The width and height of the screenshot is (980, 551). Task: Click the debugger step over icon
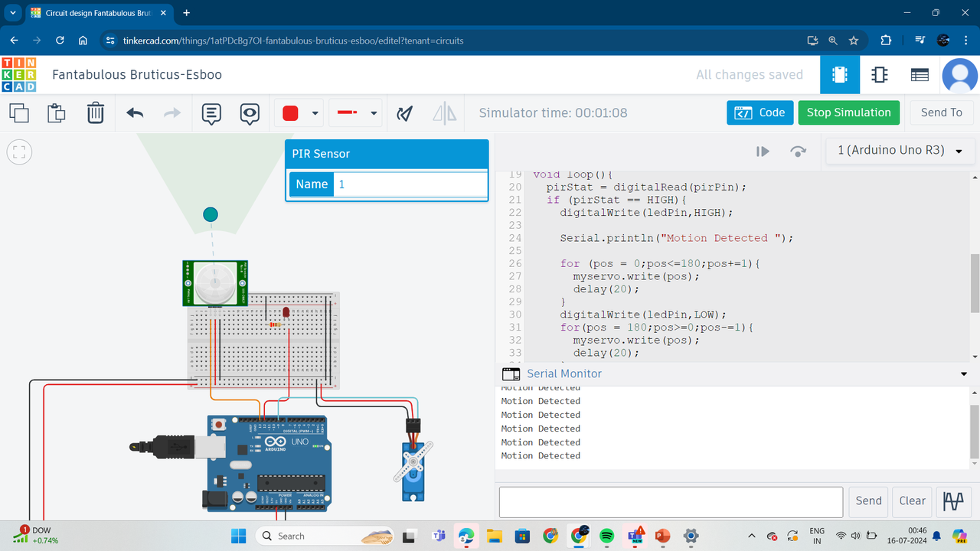pyautogui.click(x=798, y=152)
